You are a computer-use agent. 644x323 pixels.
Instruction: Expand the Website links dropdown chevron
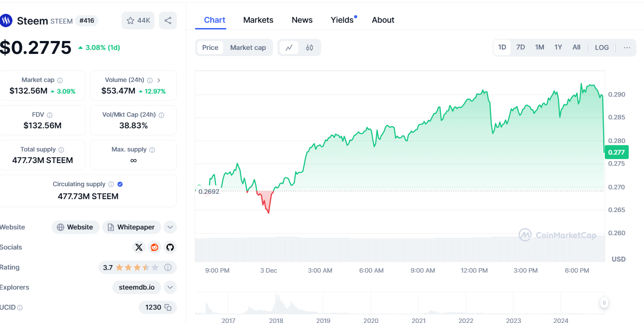(x=170, y=227)
